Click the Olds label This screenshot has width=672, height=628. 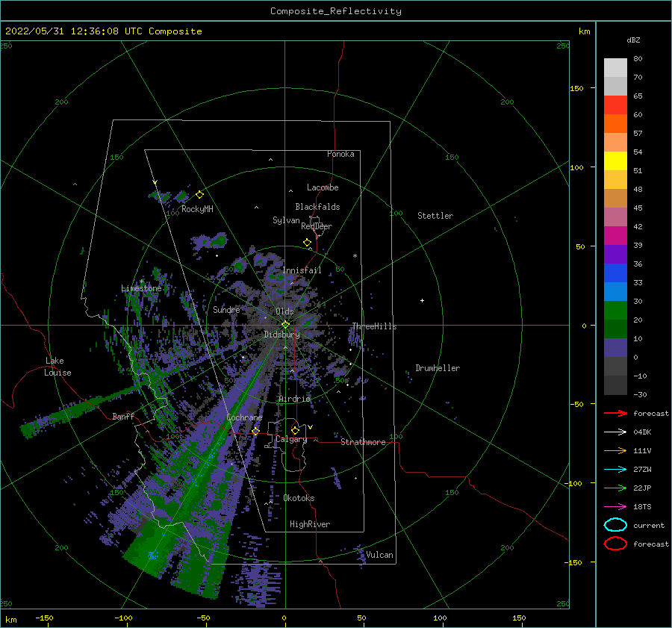[x=284, y=311]
